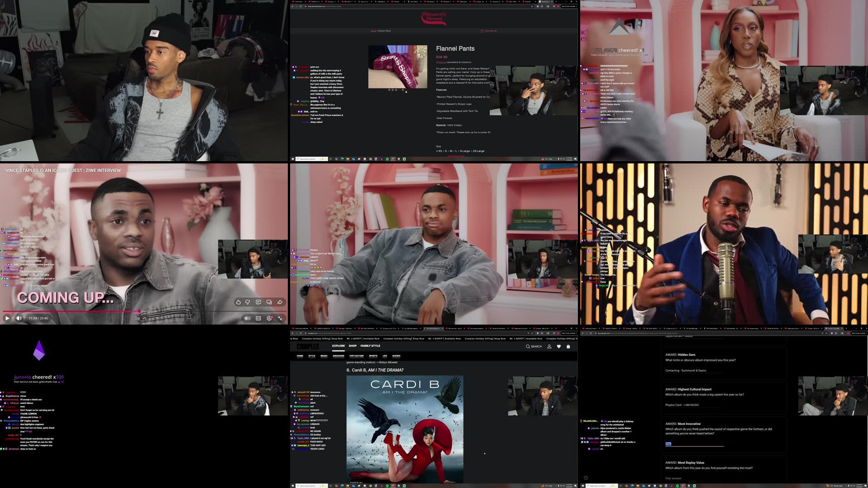Click the Most Replay Value answer field
Viewport: 868px width, 488px height.
676,478
